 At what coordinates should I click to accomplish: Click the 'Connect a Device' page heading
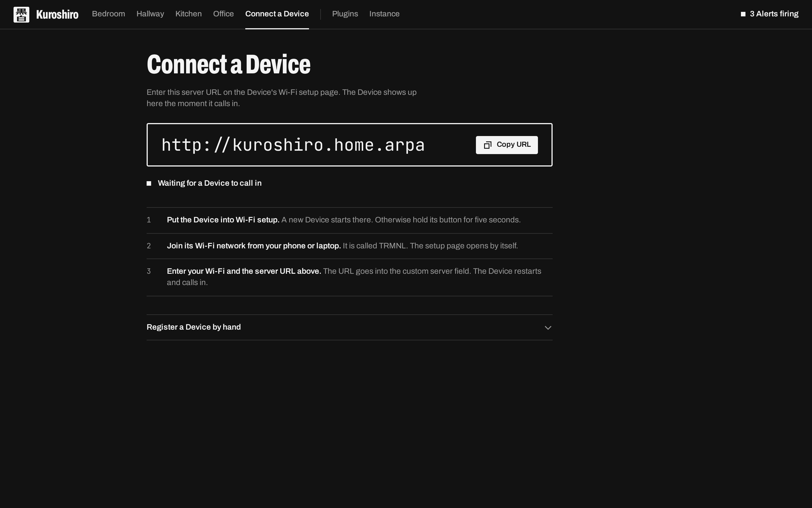point(228,64)
